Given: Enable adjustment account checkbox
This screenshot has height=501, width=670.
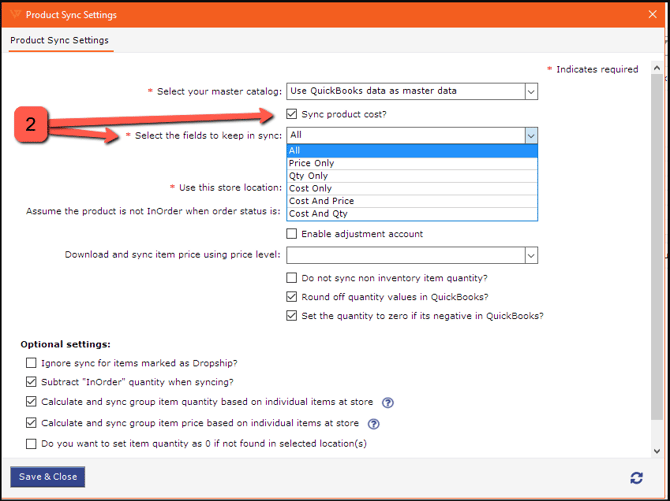Looking at the screenshot, I should coord(291,234).
